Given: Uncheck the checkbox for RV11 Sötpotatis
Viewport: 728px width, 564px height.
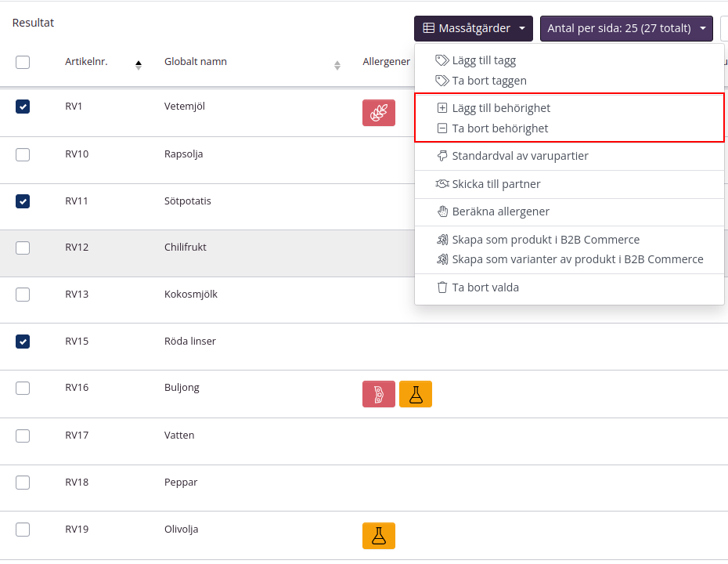Looking at the screenshot, I should click(x=23, y=201).
